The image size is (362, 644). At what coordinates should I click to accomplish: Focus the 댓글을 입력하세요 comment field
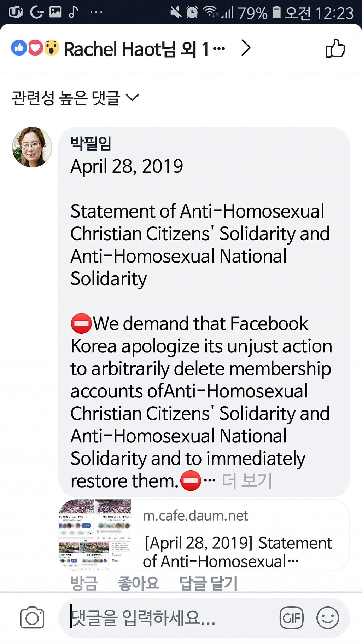(x=170, y=618)
